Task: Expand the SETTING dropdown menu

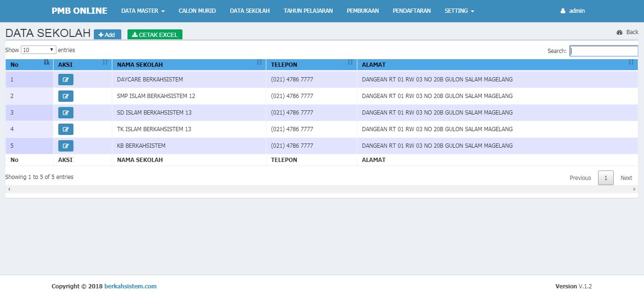Action: click(459, 11)
